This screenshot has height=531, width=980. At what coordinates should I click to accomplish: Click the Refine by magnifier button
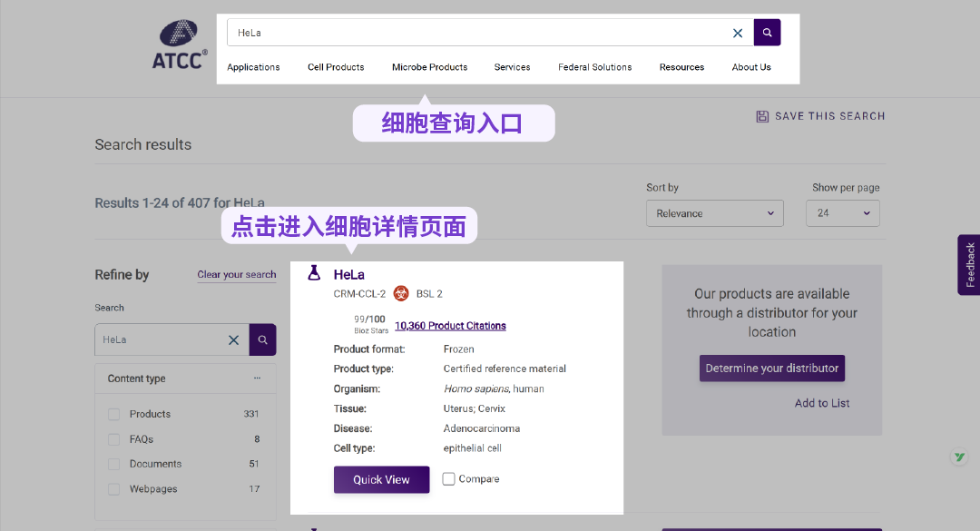pyautogui.click(x=262, y=339)
